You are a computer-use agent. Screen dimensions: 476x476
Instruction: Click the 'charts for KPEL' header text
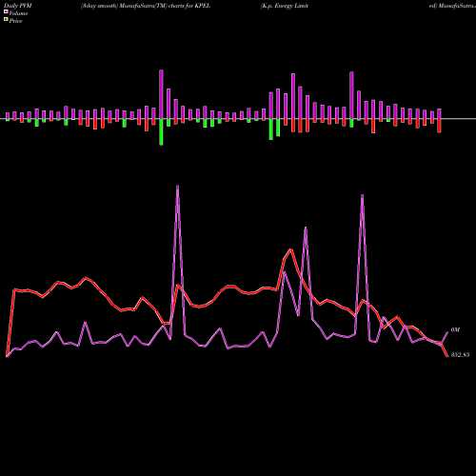[x=189, y=6]
